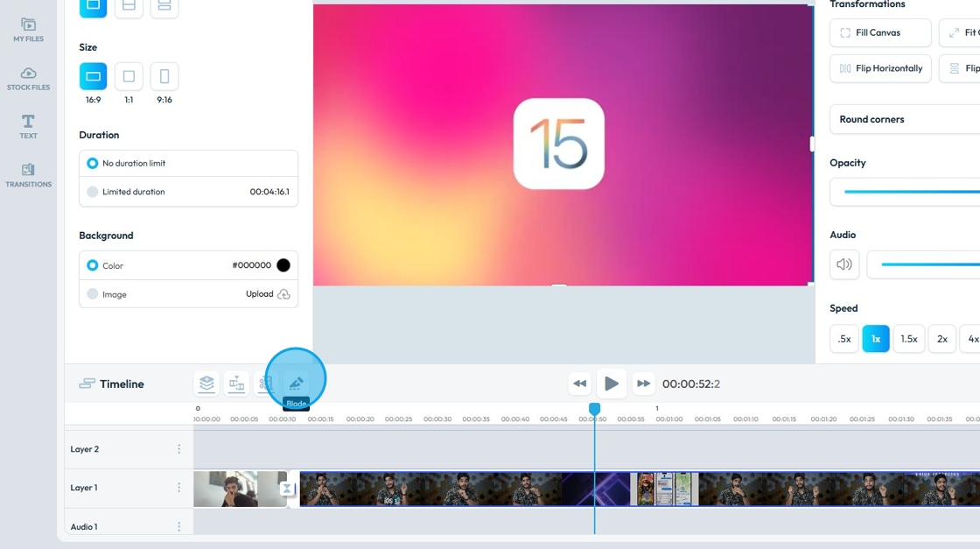Expand the Round corners setting

[905, 119]
